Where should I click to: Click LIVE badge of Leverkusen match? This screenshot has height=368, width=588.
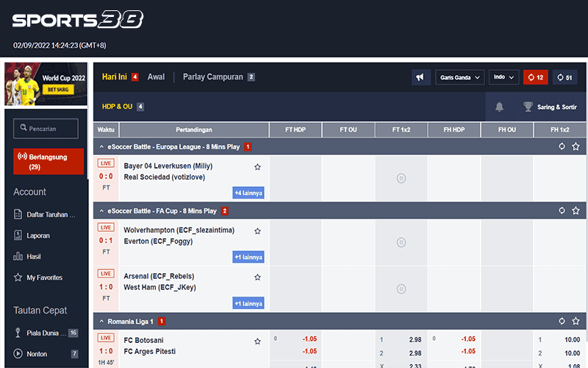(106, 163)
